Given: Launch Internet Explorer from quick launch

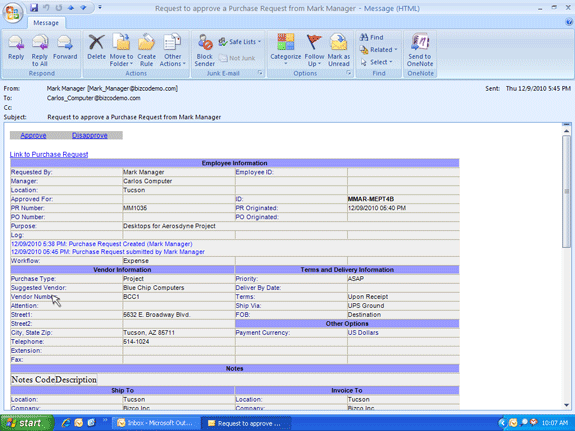Looking at the screenshot, I should [66, 423].
